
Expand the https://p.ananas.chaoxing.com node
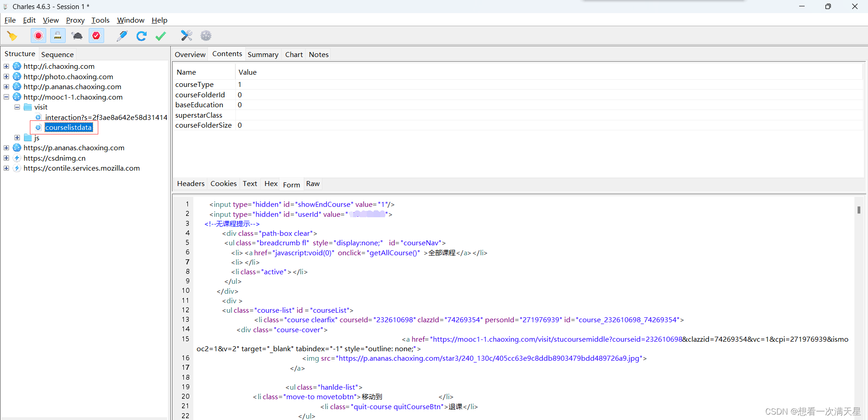(6, 148)
